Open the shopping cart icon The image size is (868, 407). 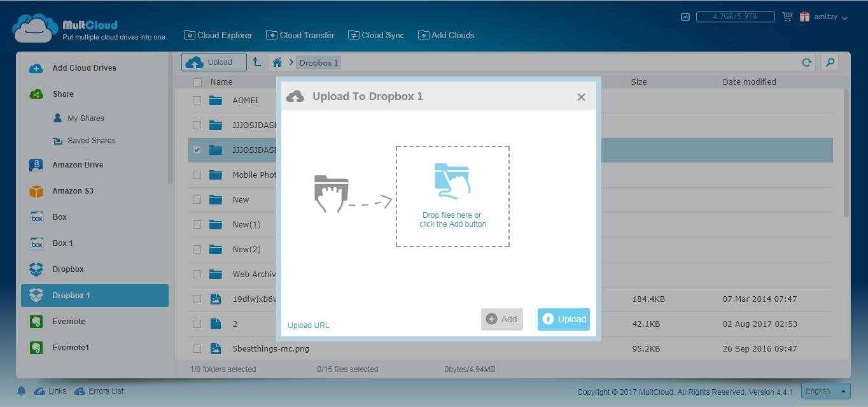[787, 17]
